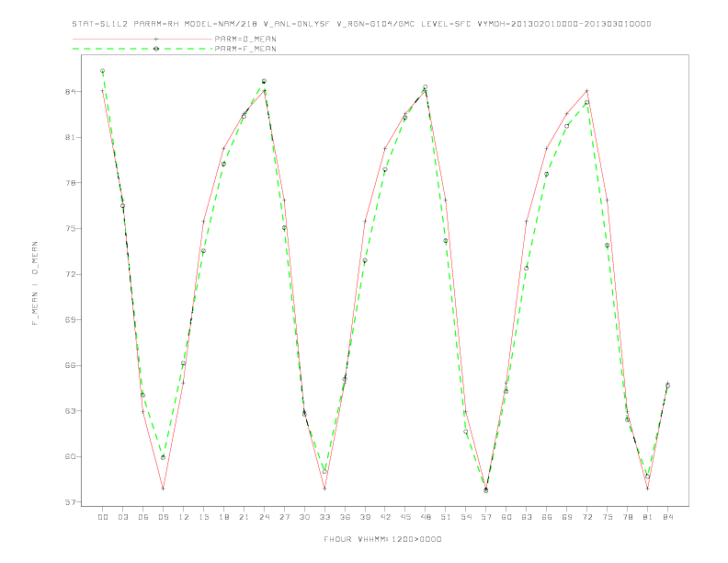Viewport: 728px width, 563px height.
Task: Click x-axis forecast hour label 06
Action: pos(143,517)
